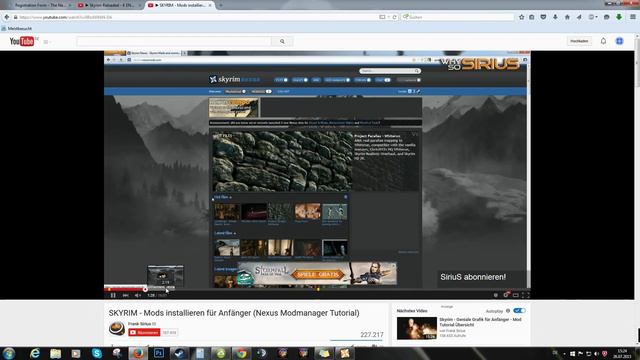
Task: Open the bookmarks list icon
Action: click(x=532, y=17)
